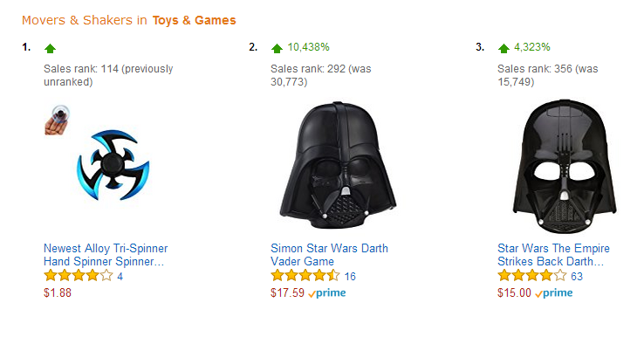Image resolution: width=644 pixels, height=337 pixels.
Task: Click the star rating of Simon Vader Game
Action: (305, 275)
